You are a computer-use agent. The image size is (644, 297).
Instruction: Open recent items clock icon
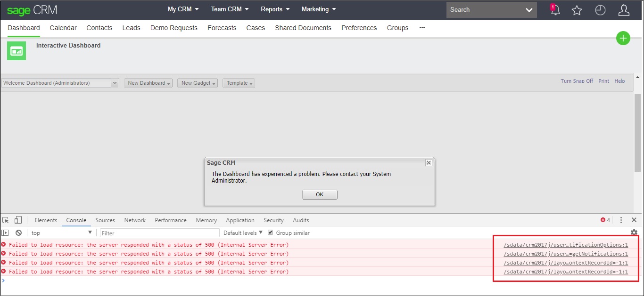point(600,10)
